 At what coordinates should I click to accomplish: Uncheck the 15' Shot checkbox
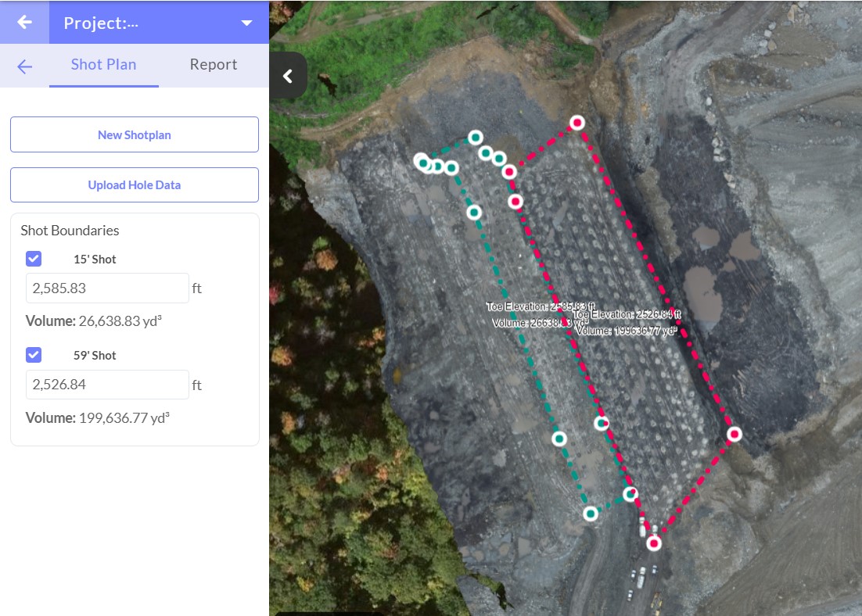coord(34,259)
